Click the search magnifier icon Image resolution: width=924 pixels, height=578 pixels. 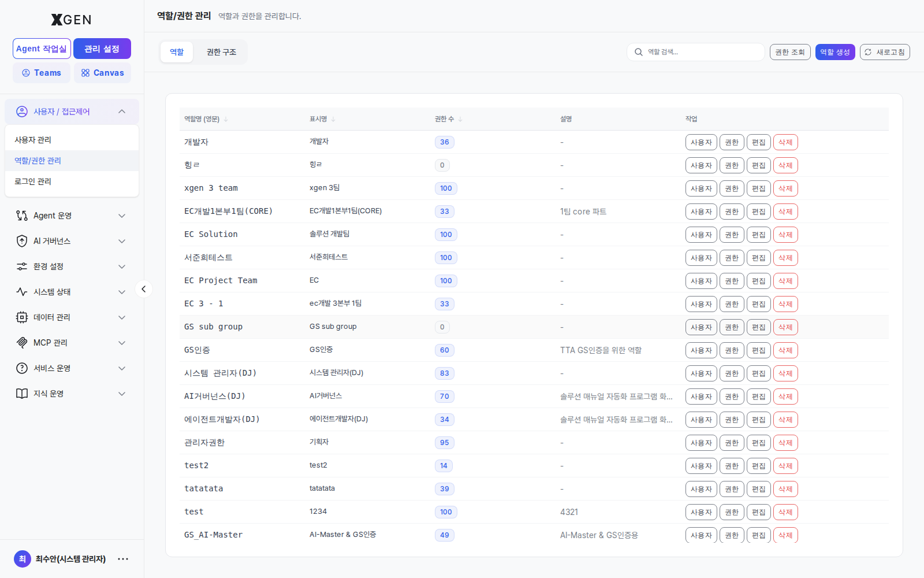pyautogui.click(x=639, y=52)
